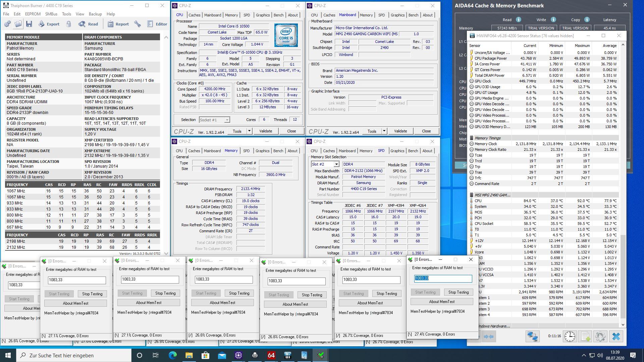Open File Explorer from taskbar
Screen dimensions: 644x362
(x=189, y=355)
